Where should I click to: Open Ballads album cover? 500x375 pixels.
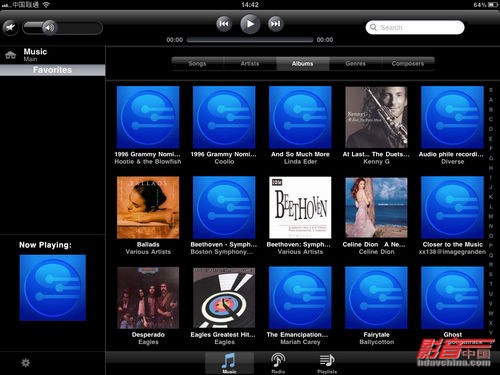pyautogui.click(x=148, y=207)
